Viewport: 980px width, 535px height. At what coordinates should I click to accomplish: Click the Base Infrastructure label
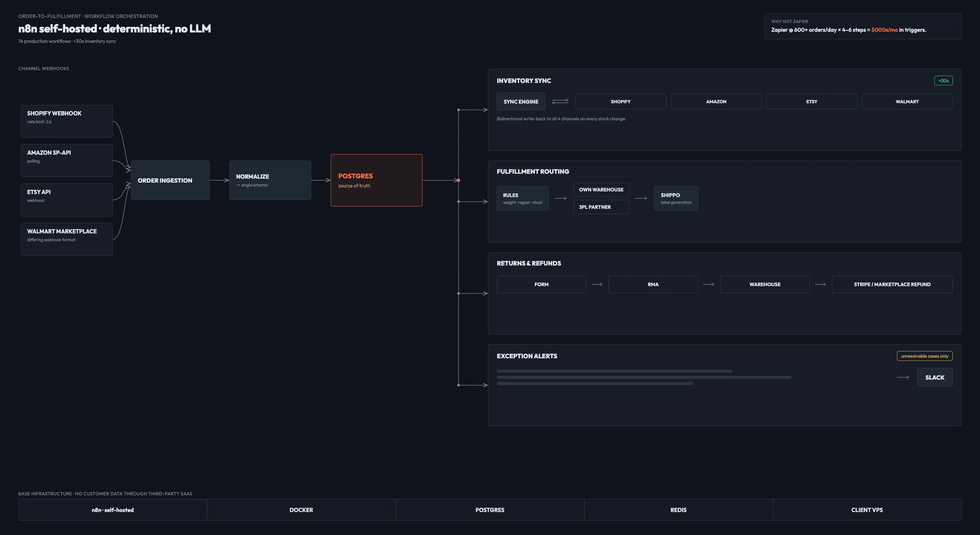tap(105, 493)
